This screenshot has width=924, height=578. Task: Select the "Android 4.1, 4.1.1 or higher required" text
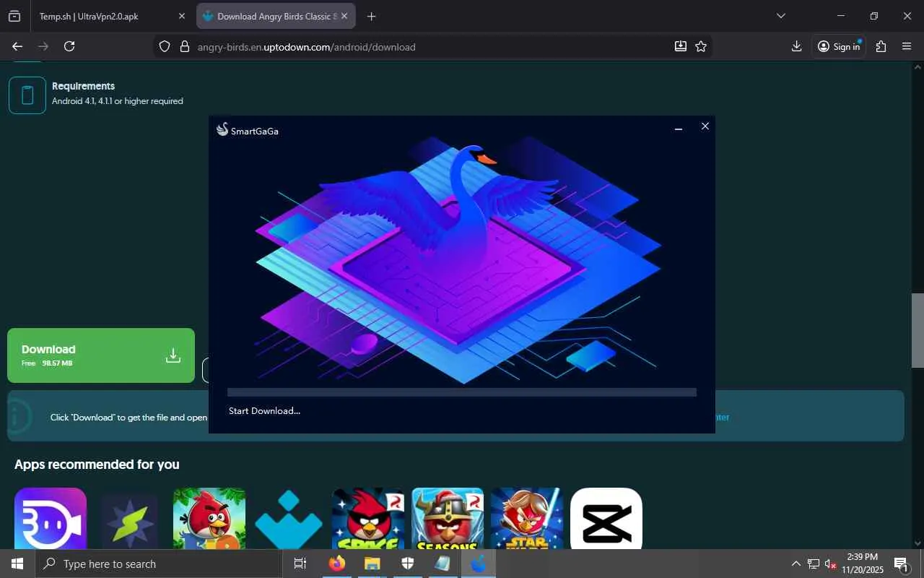[x=118, y=101]
